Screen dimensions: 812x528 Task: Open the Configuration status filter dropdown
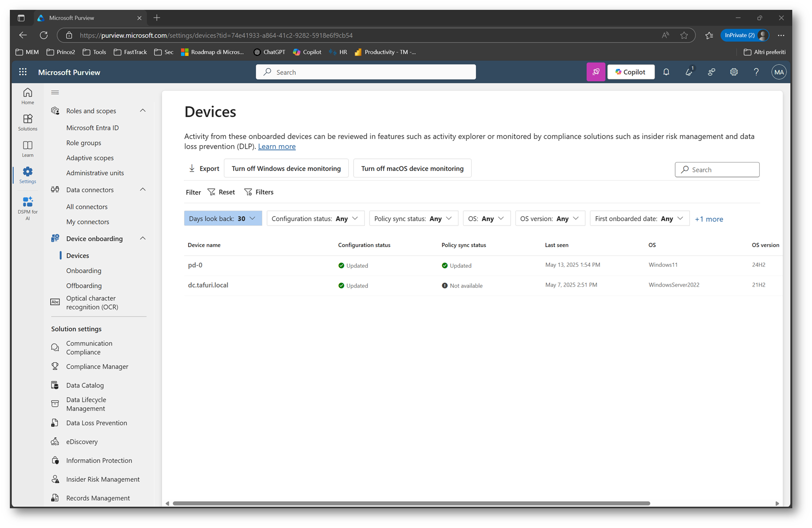315,218
